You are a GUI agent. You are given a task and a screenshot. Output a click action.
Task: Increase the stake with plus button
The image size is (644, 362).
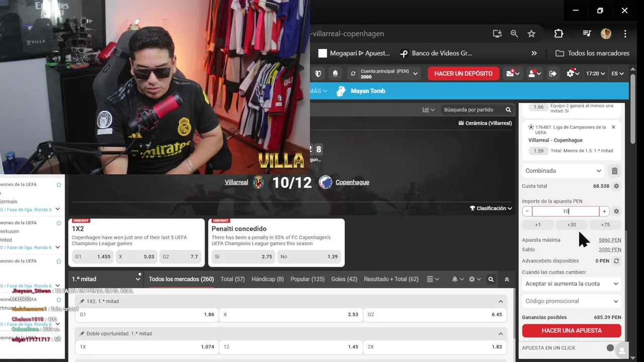[604, 212]
